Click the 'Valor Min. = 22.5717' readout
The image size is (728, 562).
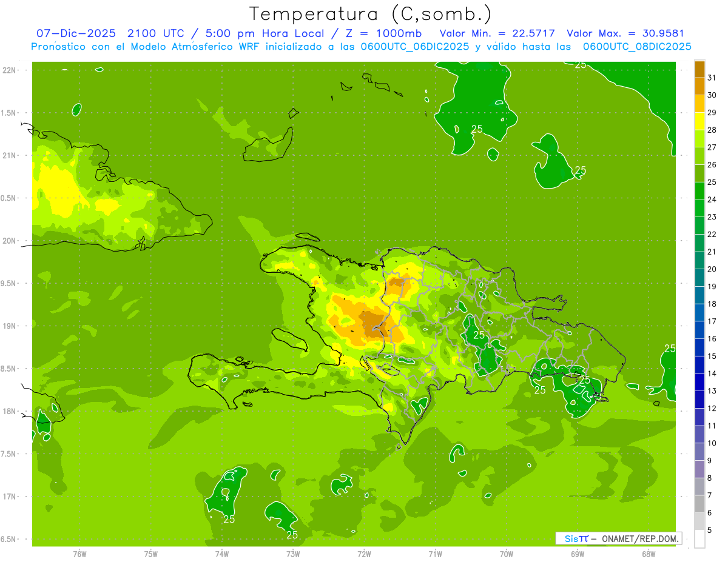(x=497, y=33)
